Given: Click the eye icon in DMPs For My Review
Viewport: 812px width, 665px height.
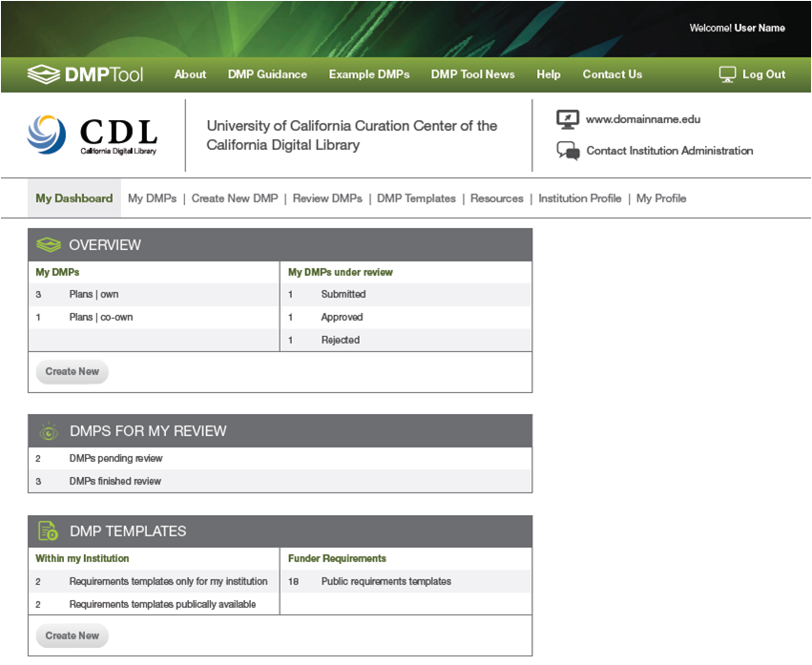Looking at the screenshot, I should [x=49, y=431].
